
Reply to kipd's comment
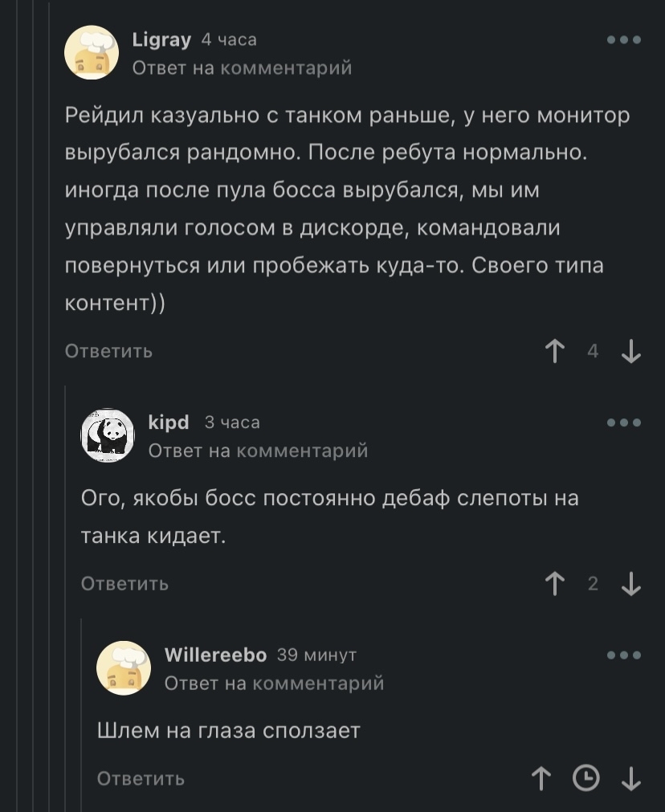click(124, 584)
